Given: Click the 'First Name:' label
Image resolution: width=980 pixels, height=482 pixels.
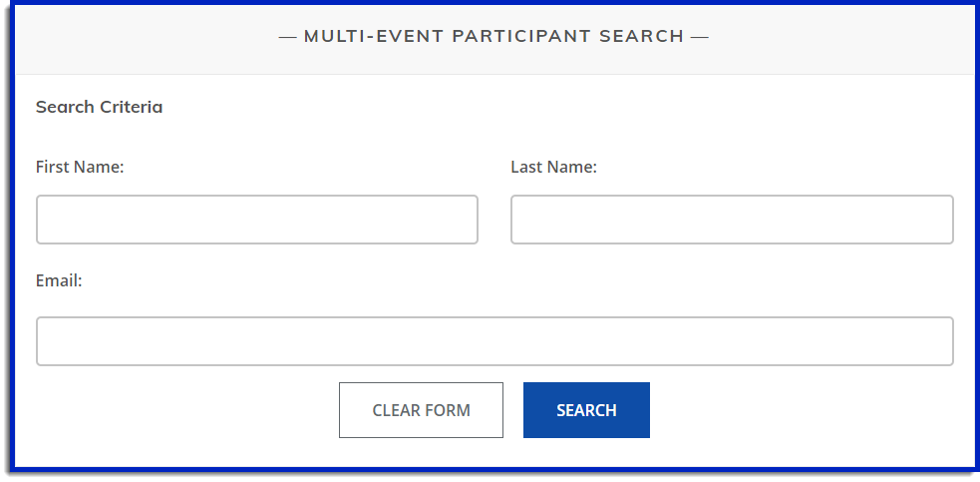Looking at the screenshot, I should point(80,167).
